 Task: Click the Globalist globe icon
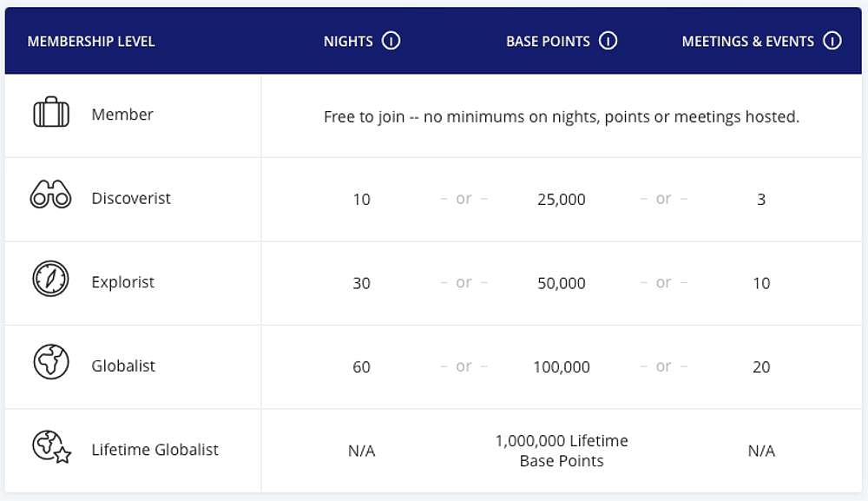[x=51, y=362]
